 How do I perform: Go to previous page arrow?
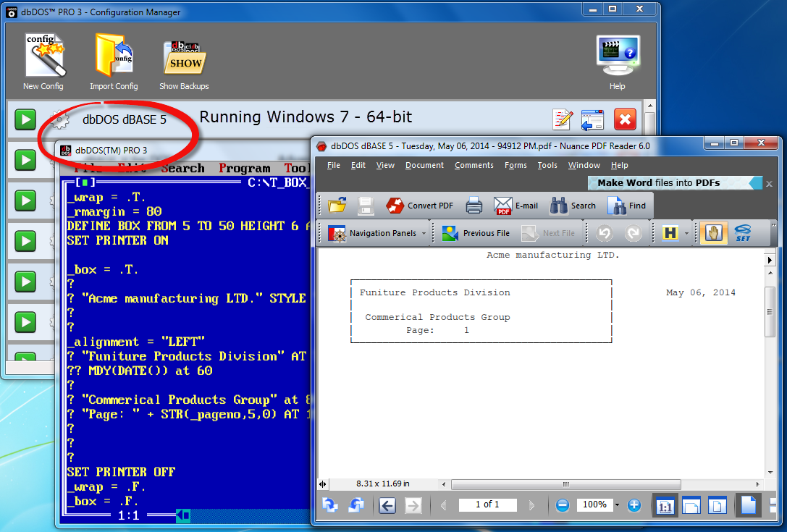point(444,505)
